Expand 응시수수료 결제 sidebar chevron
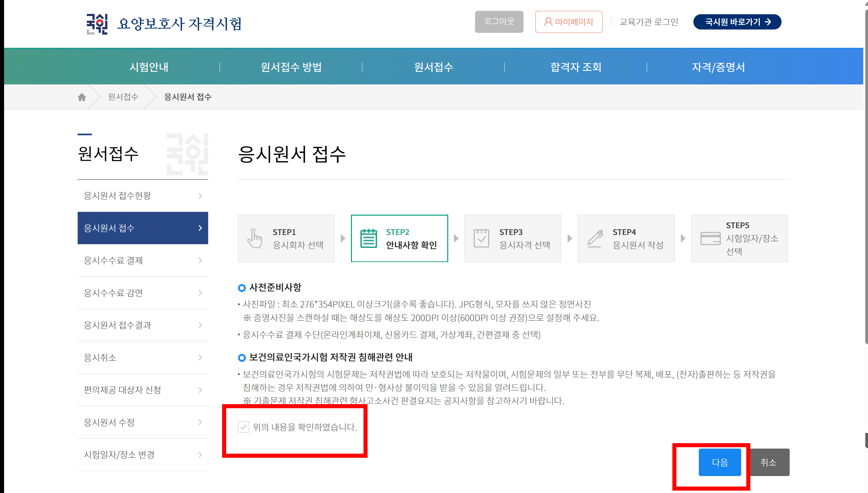Viewport: 868px width, 493px height. click(x=200, y=260)
